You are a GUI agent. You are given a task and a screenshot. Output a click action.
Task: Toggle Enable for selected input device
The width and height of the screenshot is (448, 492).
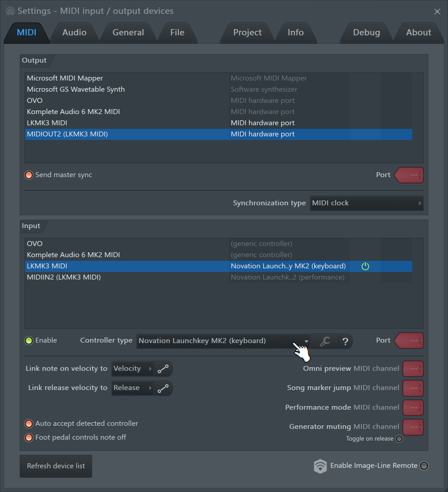29,340
